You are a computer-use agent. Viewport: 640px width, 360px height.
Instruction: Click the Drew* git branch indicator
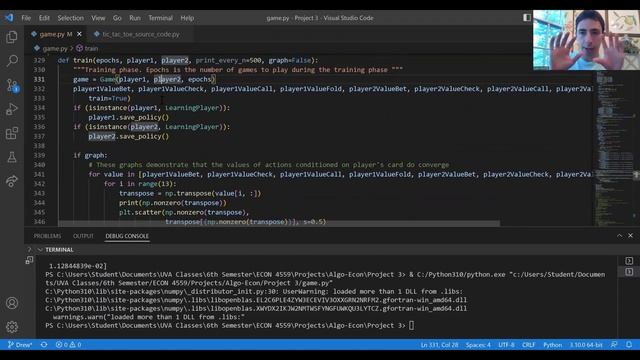pos(20,345)
